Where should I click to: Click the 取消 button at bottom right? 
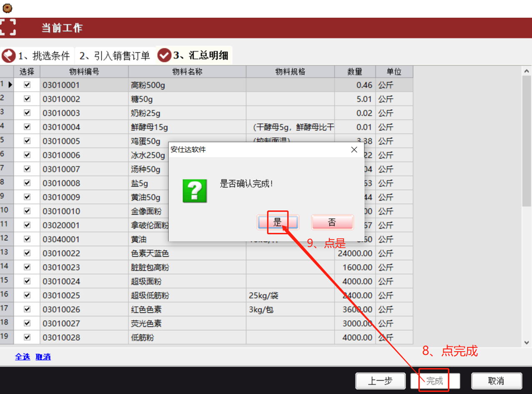[x=496, y=381]
